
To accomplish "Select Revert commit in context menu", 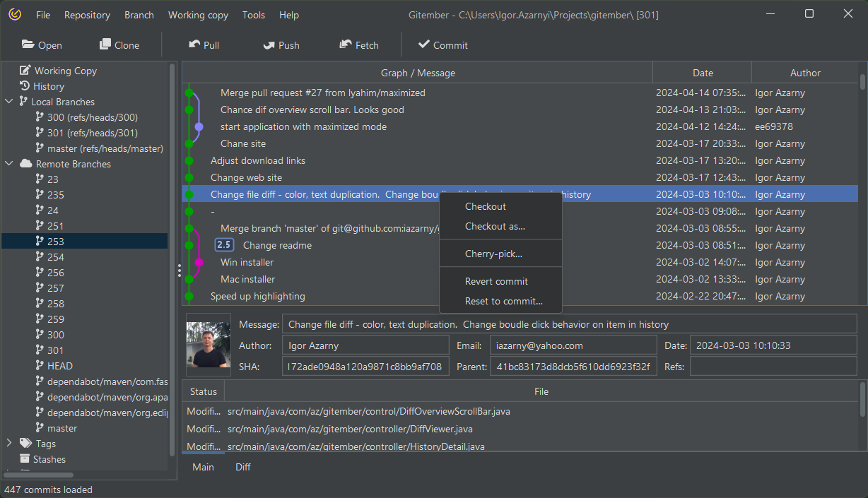I will pos(496,281).
